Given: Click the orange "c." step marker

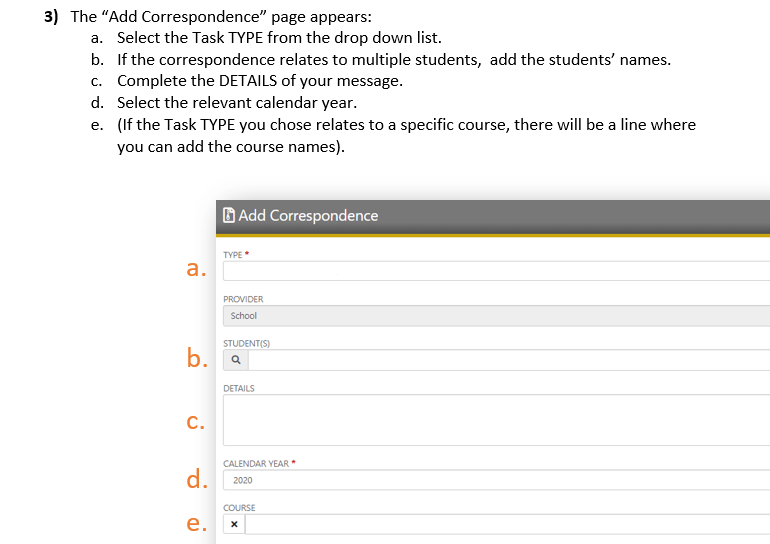Looking at the screenshot, I should point(196,421).
